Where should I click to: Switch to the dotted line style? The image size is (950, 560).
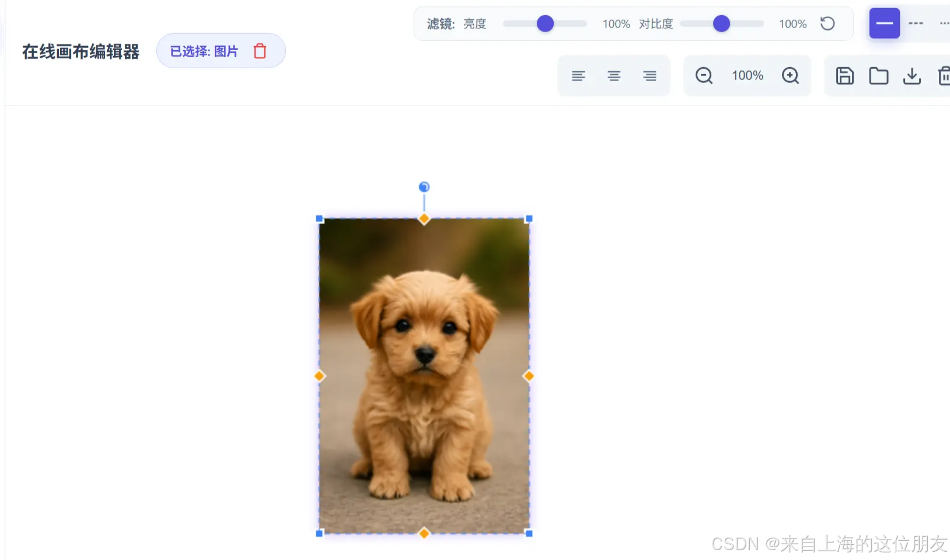pos(944,23)
